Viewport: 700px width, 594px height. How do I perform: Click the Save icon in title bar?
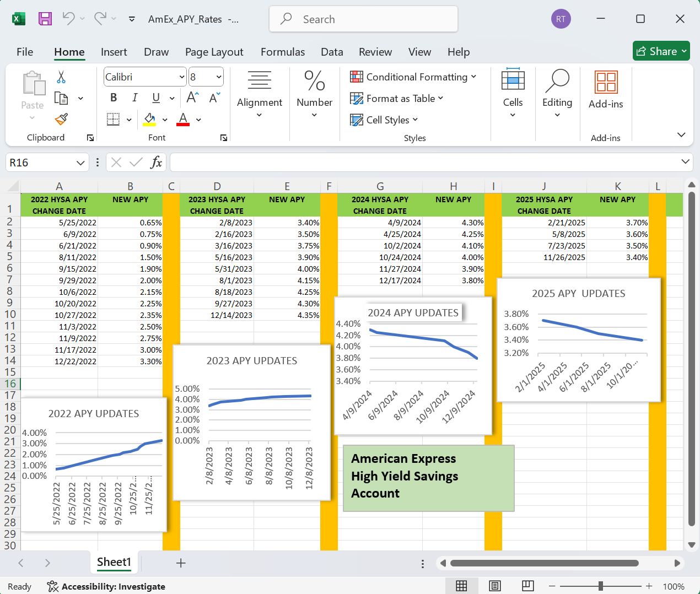coord(45,19)
